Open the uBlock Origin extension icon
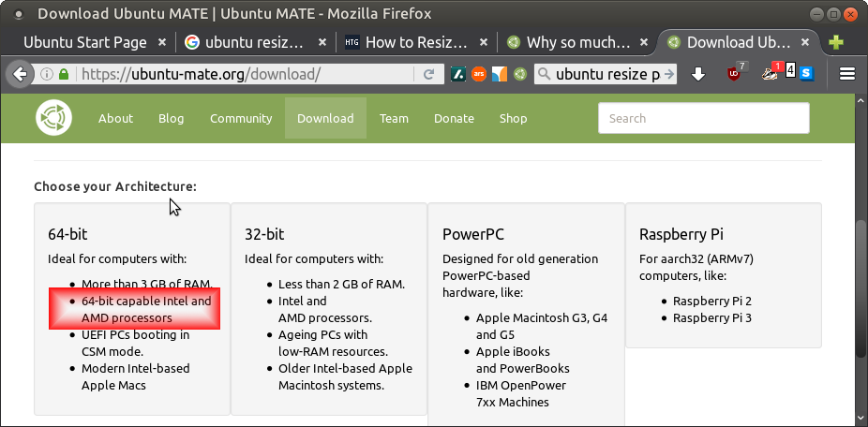 point(736,72)
